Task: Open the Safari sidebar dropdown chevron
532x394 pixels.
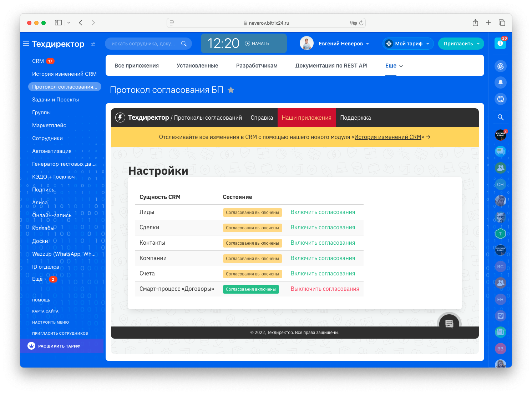Action: pos(69,23)
